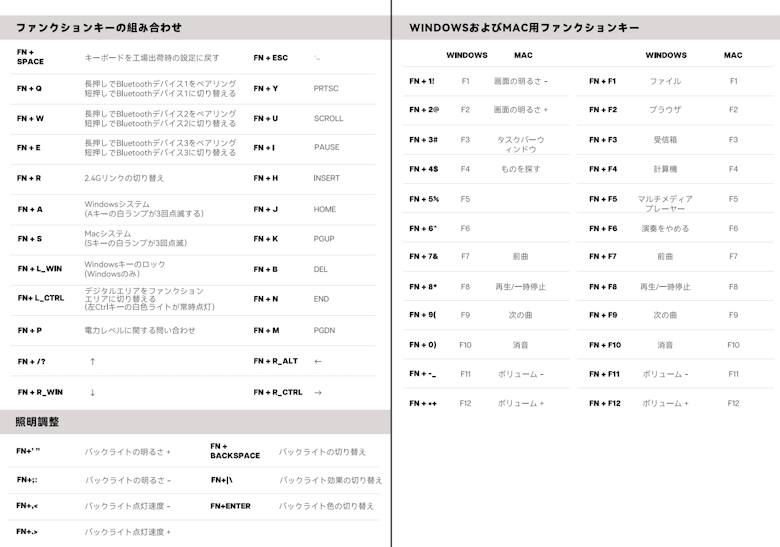Click the 2.4Gリンクの切り替え description
The height and width of the screenshot is (547, 780).
[x=124, y=178]
